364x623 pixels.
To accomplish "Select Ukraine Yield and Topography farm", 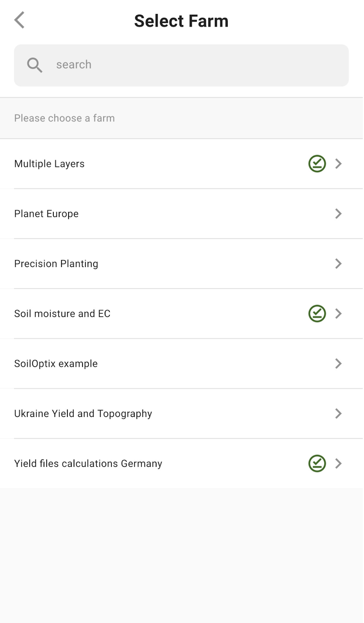I will click(83, 414).
